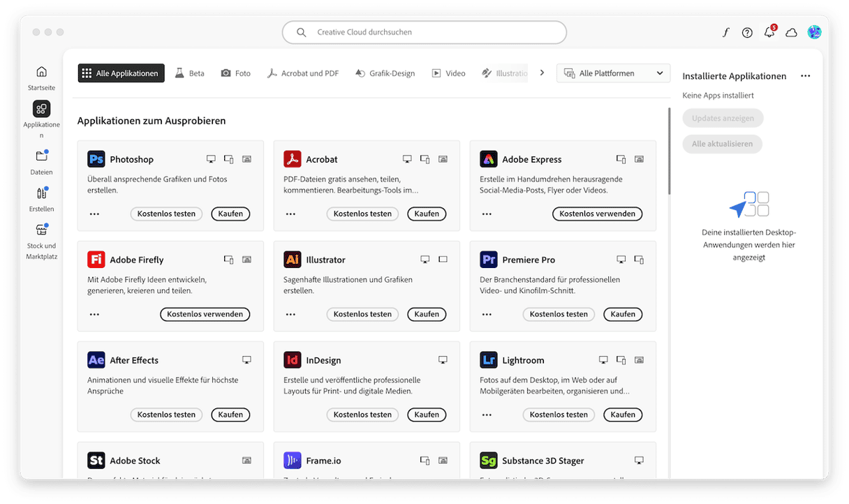Select the Adobe Firefly app icon
Screen dimensions: 849x504
tap(96, 260)
